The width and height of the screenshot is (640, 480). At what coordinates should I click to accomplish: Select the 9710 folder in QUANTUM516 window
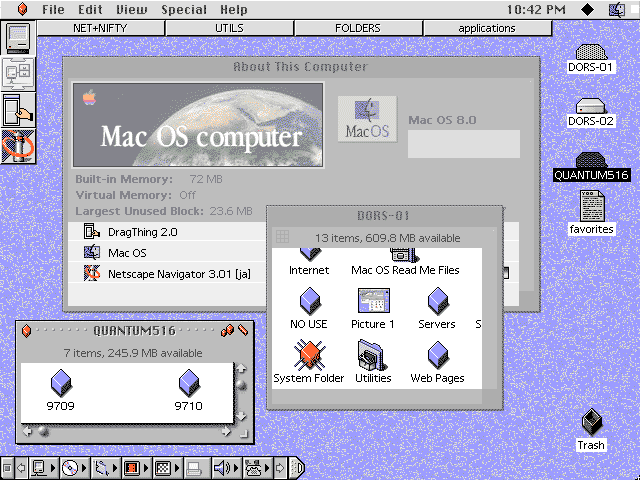tap(189, 390)
